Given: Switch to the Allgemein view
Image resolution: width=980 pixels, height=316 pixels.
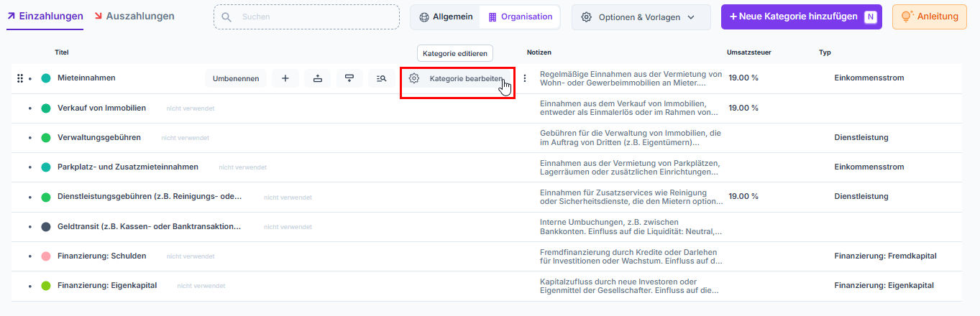Looking at the screenshot, I should tap(444, 17).
